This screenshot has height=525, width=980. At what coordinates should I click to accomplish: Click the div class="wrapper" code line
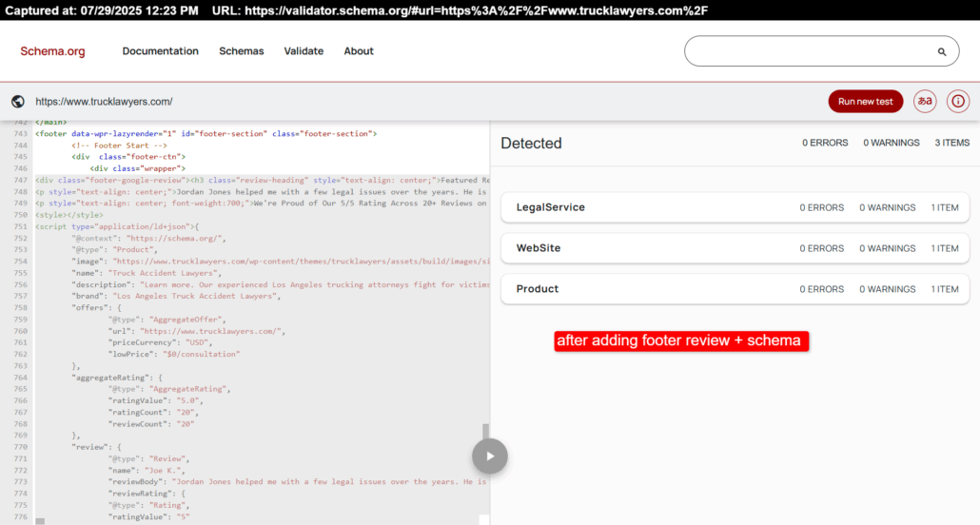pos(138,168)
